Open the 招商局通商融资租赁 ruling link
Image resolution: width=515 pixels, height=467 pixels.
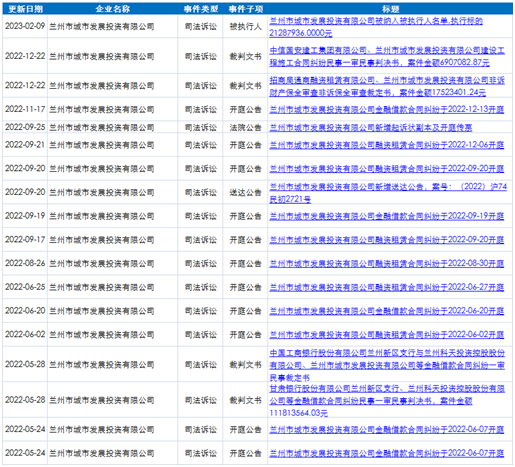(x=387, y=86)
